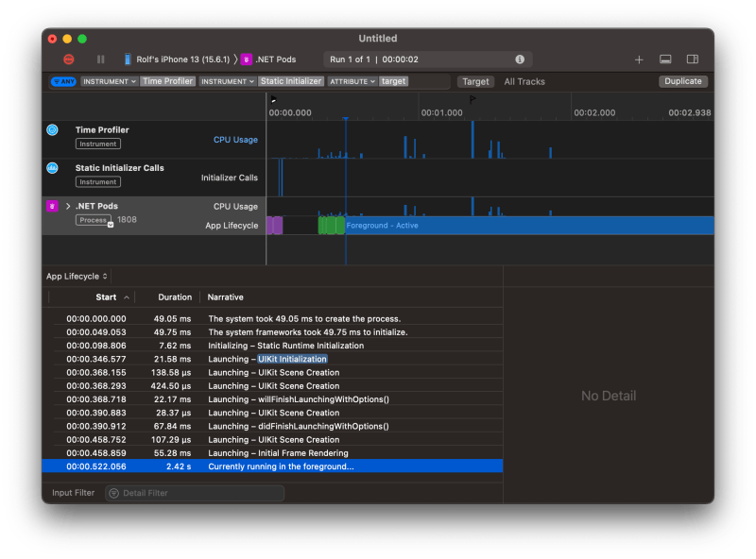756x559 pixels.
Task: Pause the trace recording
Action: pyautogui.click(x=100, y=59)
